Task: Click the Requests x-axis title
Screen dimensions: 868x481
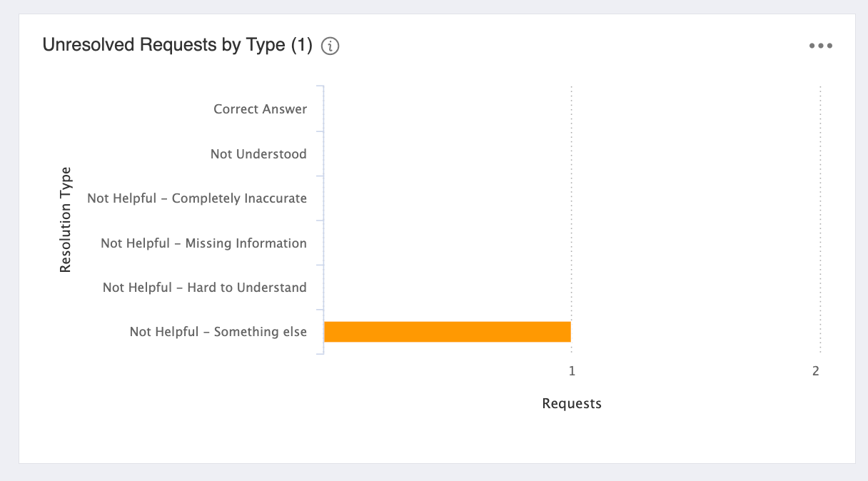Action: coord(572,404)
